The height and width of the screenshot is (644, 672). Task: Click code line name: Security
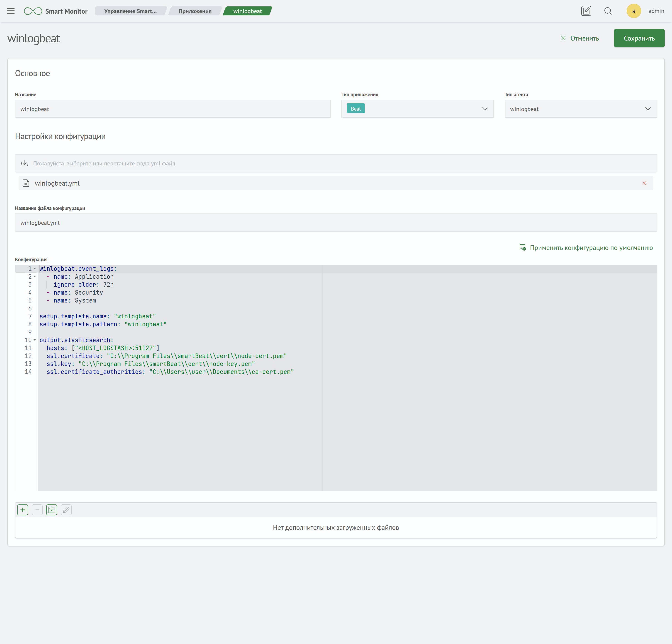coord(75,292)
